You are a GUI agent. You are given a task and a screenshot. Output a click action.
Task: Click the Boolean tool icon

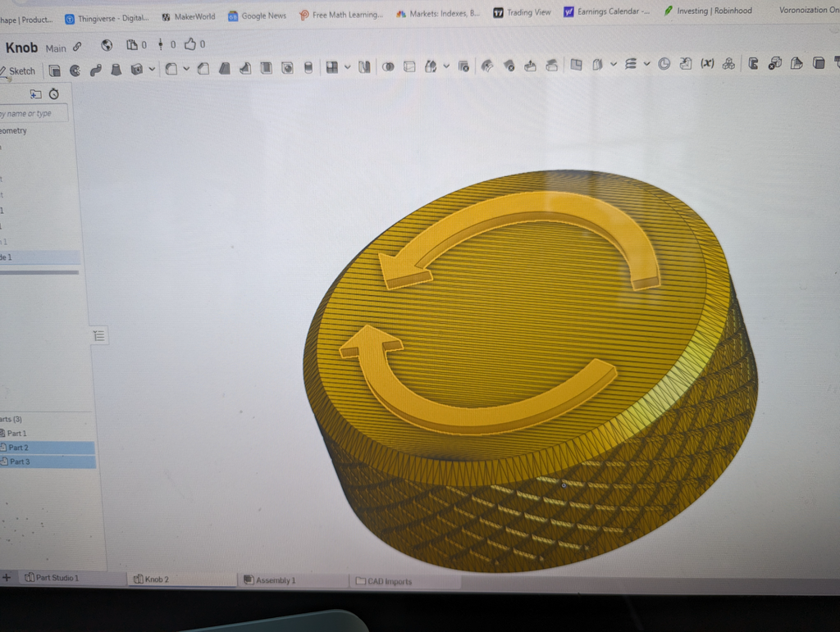point(388,67)
